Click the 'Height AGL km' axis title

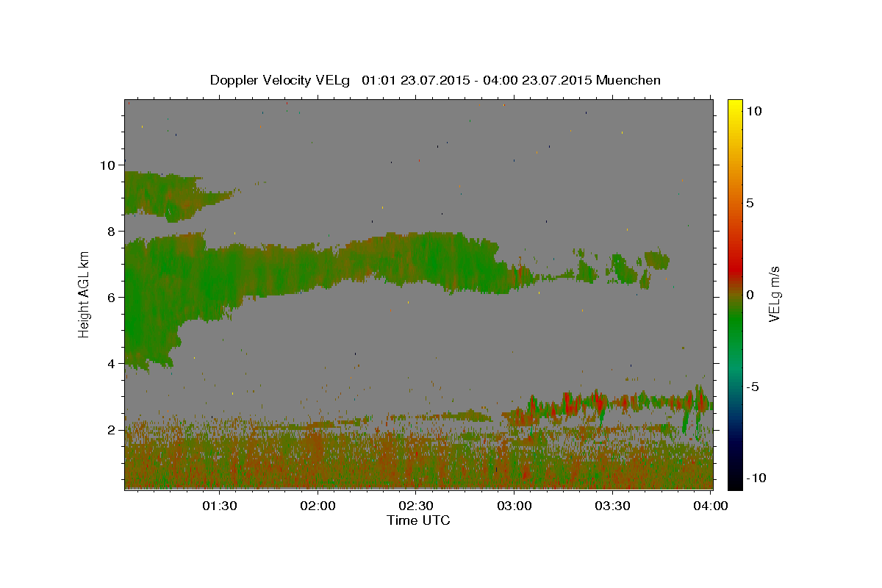[x=85, y=294]
